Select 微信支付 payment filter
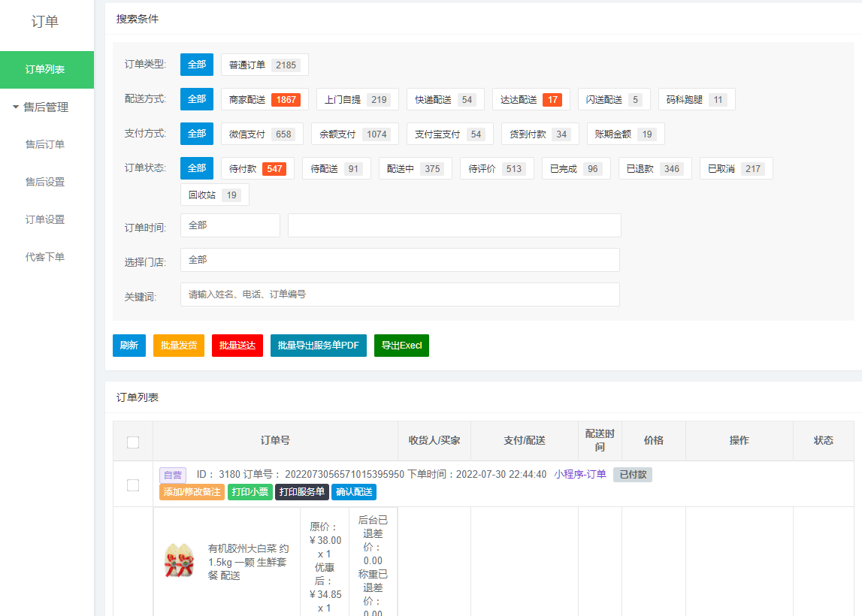 click(x=262, y=134)
